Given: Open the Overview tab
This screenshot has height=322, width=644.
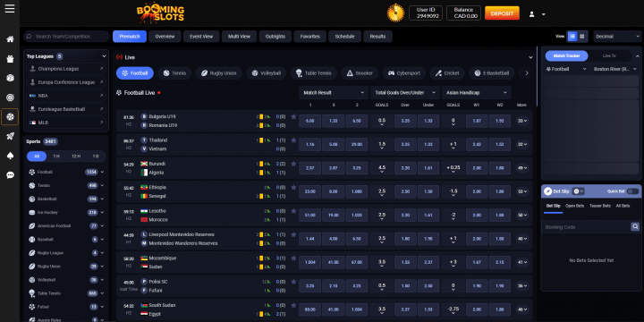Looking at the screenshot, I should 165,37.
